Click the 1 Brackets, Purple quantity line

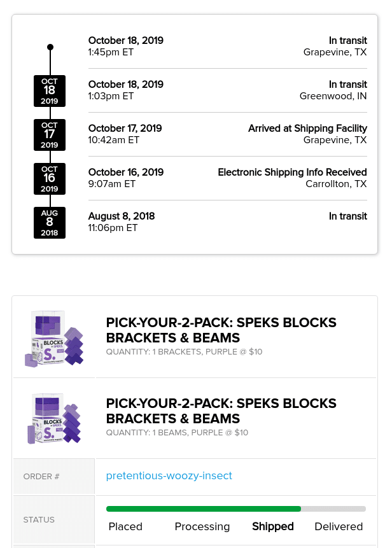coord(184,352)
